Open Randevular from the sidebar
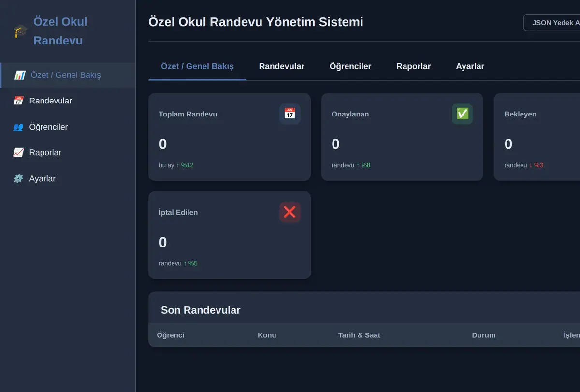Image resolution: width=580 pixels, height=392 pixels. pos(68,101)
